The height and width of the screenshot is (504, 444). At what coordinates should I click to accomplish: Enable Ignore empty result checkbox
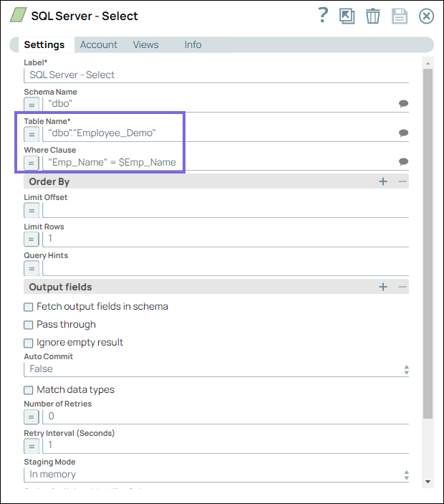(x=28, y=343)
